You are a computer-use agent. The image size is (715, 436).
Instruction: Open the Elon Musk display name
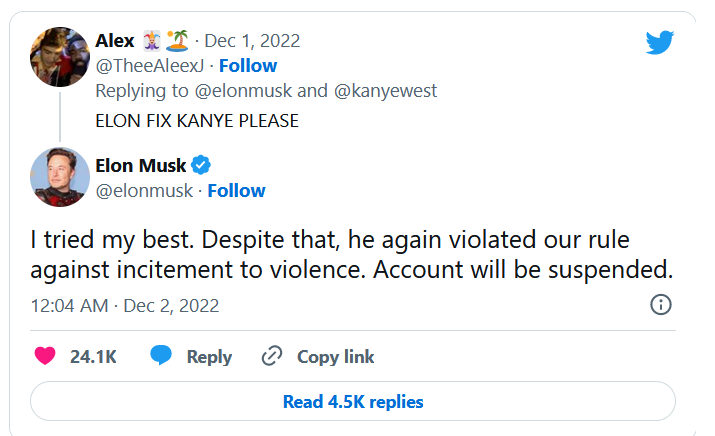141,165
